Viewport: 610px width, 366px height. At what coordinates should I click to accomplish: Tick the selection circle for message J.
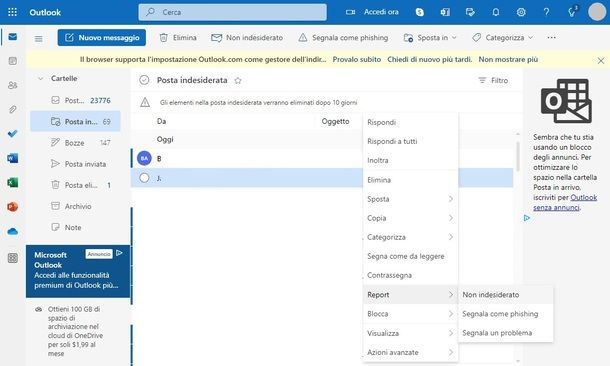click(x=144, y=178)
